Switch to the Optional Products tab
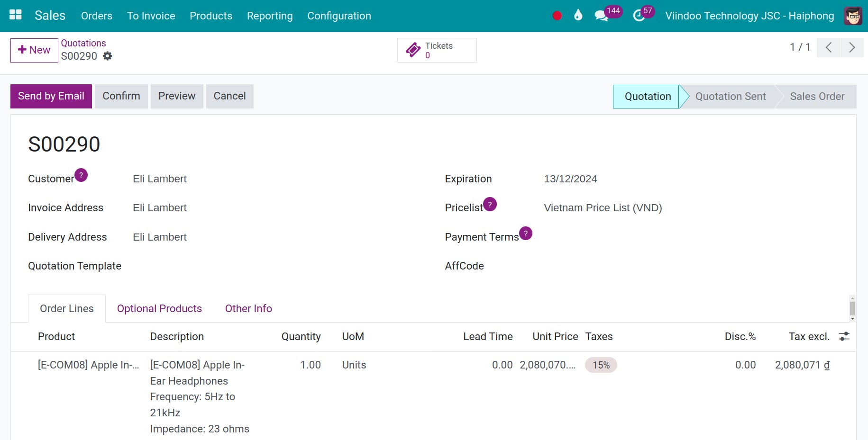The height and width of the screenshot is (440, 868). click(x=159, y=308)
